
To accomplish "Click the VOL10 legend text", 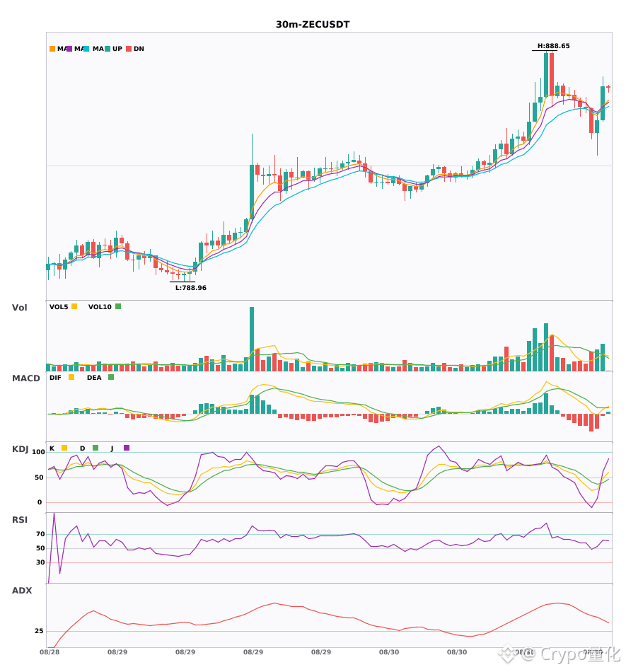I will click(100, 307).
